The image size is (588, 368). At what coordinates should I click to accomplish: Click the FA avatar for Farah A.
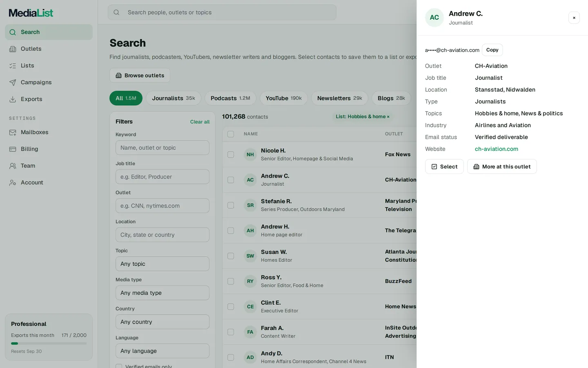tap(250, 332)
